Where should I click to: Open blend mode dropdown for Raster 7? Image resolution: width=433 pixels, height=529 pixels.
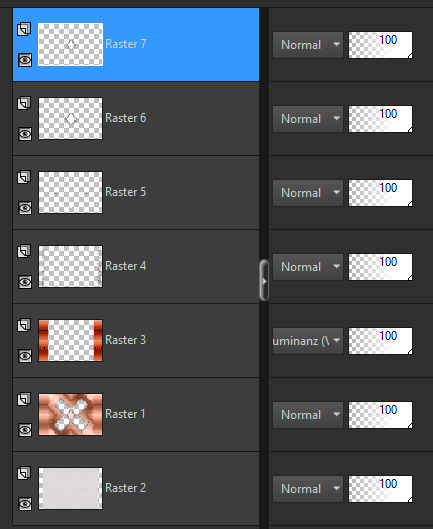tap(308, 45)
